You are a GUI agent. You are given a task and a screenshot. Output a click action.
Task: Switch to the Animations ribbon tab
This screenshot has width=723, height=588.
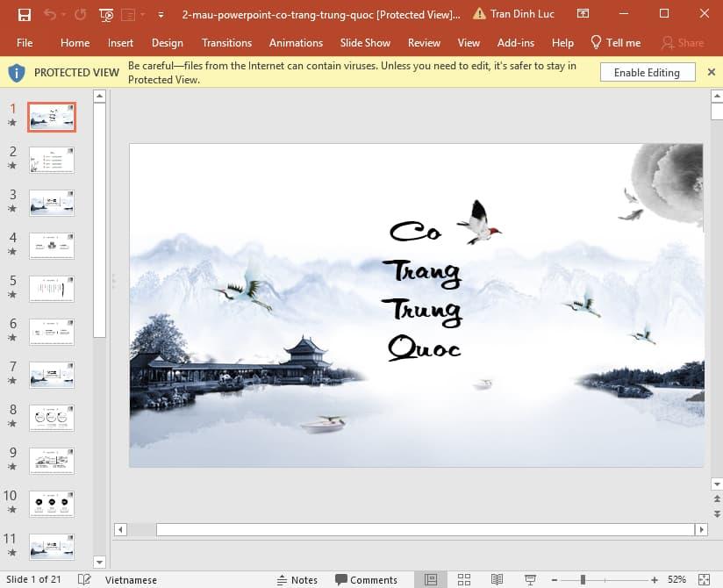(296, 42)
